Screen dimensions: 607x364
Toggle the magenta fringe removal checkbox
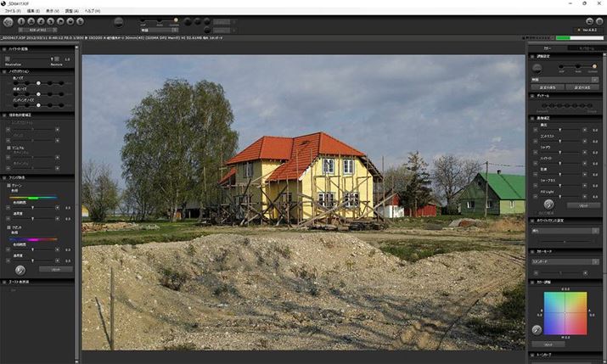(8, 227)
